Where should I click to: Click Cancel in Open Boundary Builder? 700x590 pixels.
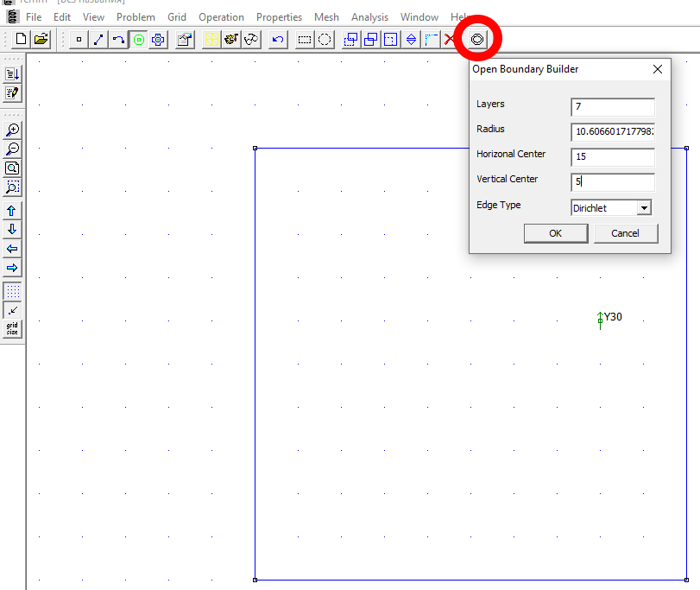625,233
